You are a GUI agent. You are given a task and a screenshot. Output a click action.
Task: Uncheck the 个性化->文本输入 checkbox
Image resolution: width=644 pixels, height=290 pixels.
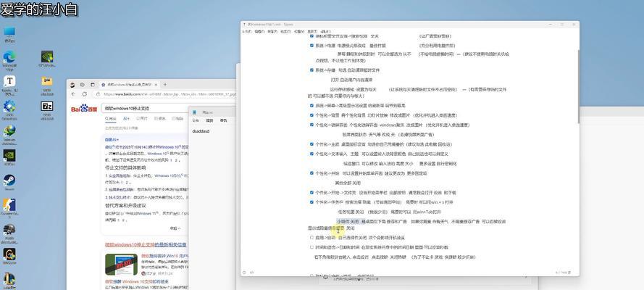click(311, 154)
